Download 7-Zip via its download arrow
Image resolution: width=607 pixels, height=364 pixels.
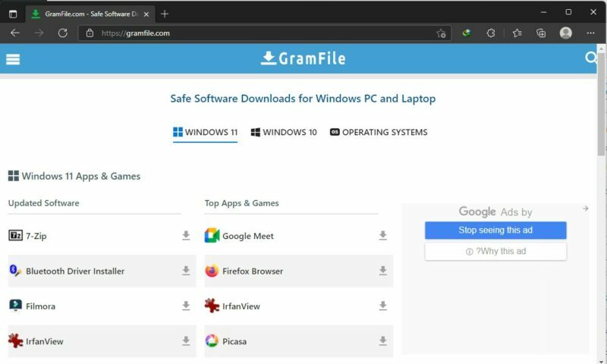coord(186,235)
